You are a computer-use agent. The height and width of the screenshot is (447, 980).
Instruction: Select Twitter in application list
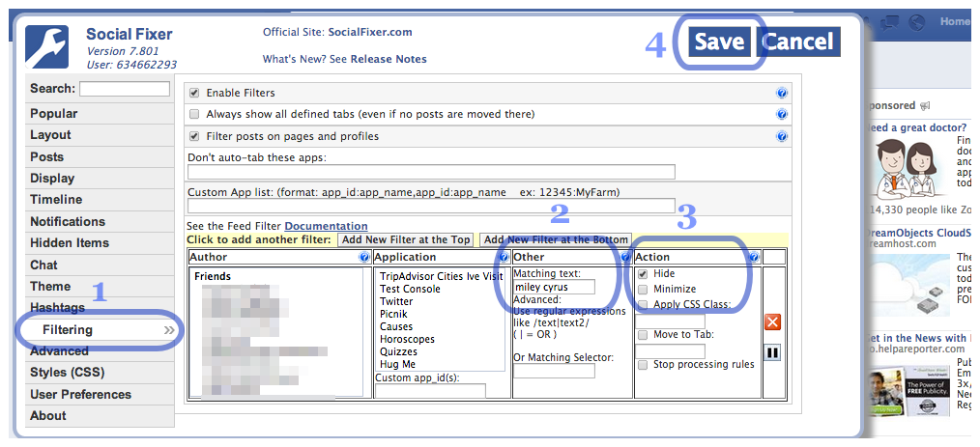click(x=396, y=301)
